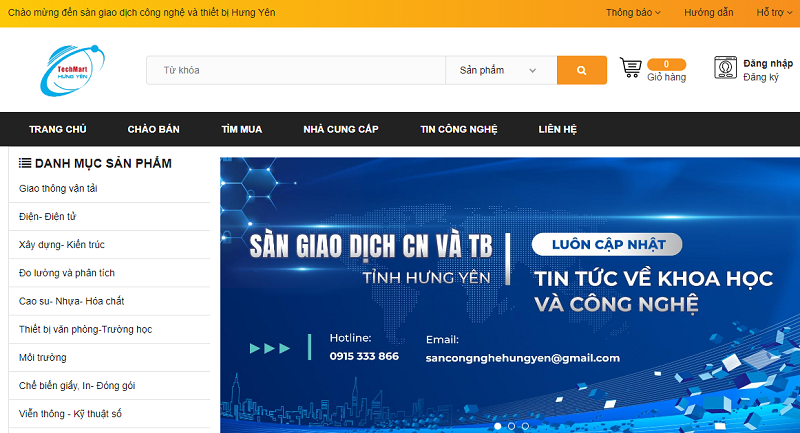Click the Luôn cập nhật banner badge
This screenshot has width=800, height=433.
click(x=607, y=244)
